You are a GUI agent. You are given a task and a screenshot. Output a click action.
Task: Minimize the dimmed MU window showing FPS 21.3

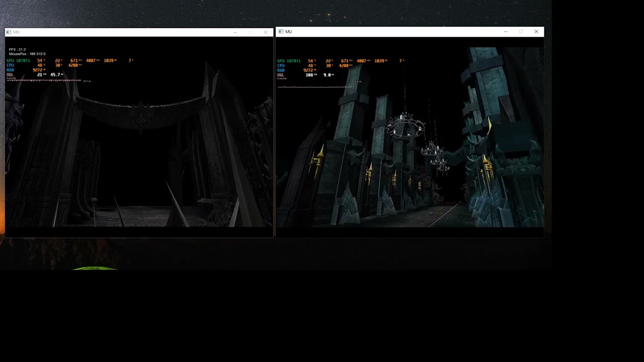235,32
